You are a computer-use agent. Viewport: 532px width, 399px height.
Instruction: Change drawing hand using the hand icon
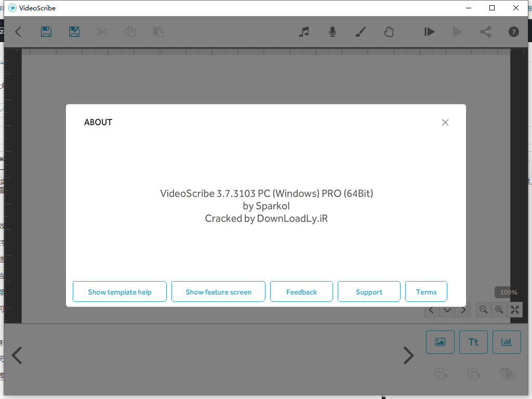[389, 32]
